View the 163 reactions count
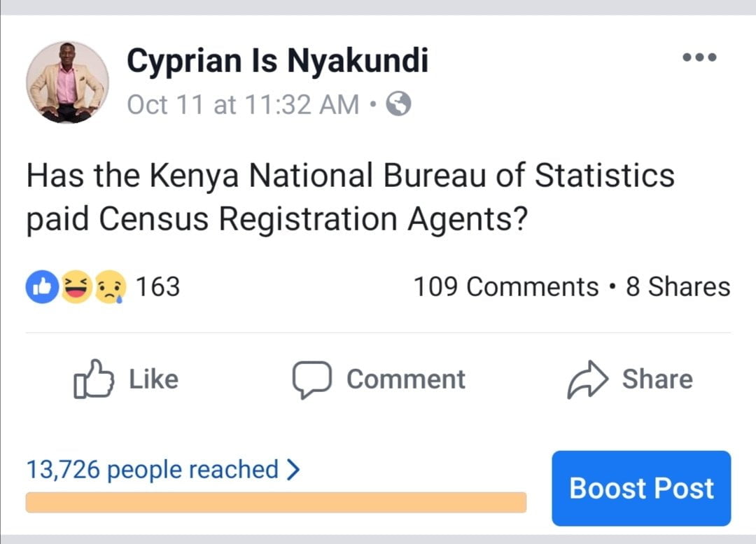Image resolution: width=756 pixels, height=544 pixels. [x=157, y=287]
